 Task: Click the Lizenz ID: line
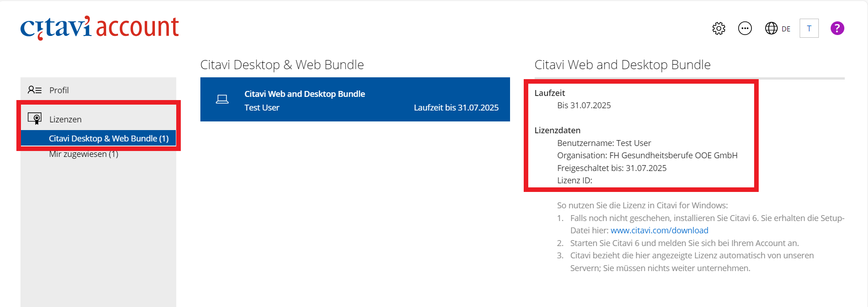click(575, 181)
